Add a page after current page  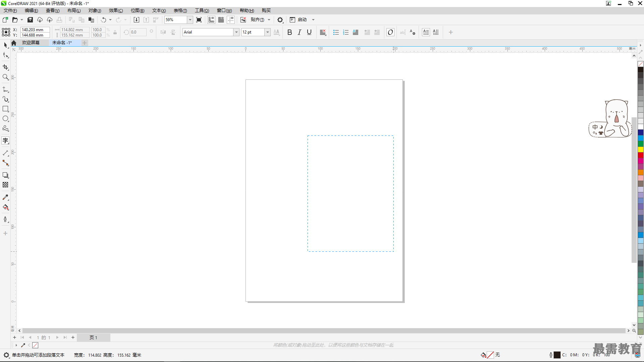coord(73,338)
